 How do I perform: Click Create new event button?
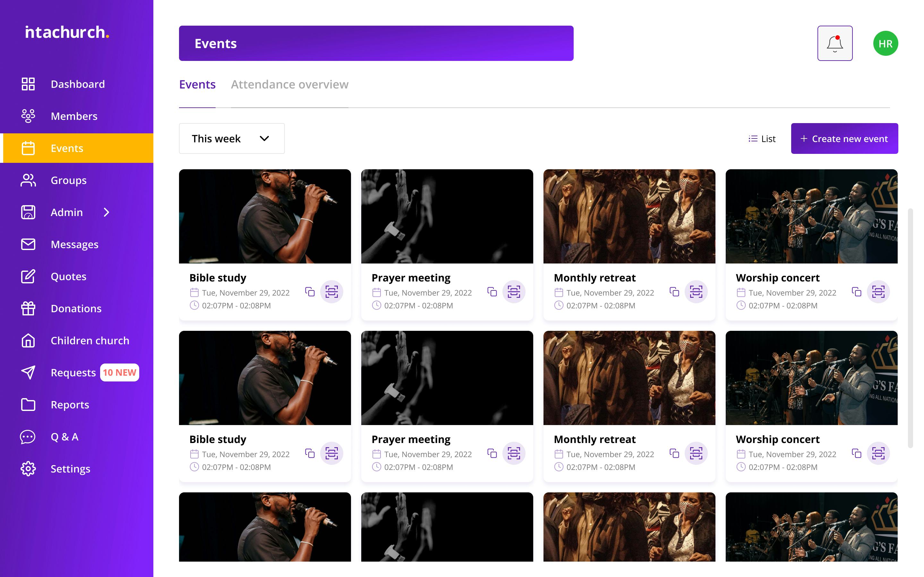[844, 139]
